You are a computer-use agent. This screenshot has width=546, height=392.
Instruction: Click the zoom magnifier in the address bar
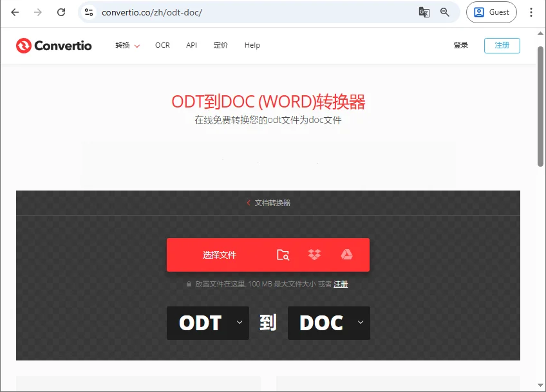tap(445, 12)
